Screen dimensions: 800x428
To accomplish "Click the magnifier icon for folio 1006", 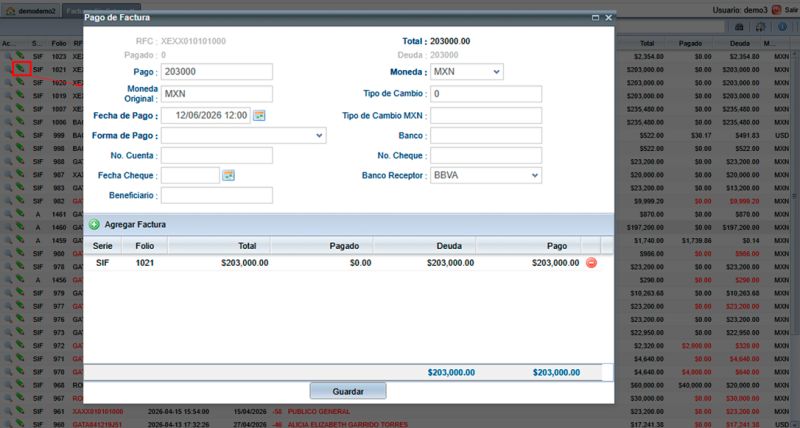I will click(8, 122).
